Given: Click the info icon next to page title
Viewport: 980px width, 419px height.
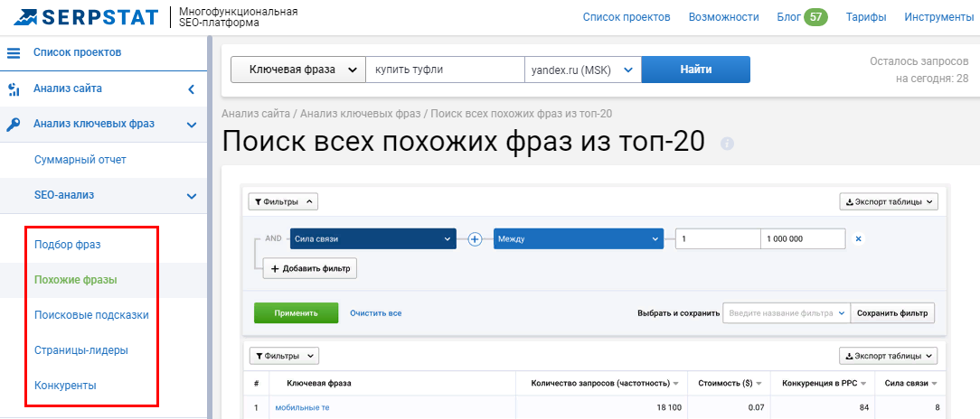Looking at the screenshot, I should 727,144.
